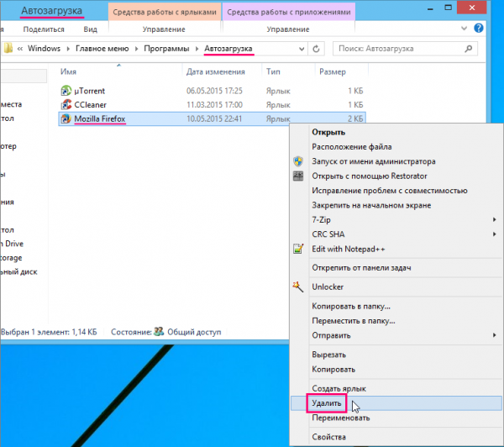This screenshot has width=504, height=447.
Task: Expand the address bar history dropdown
Action: click(x=302, y=49)
